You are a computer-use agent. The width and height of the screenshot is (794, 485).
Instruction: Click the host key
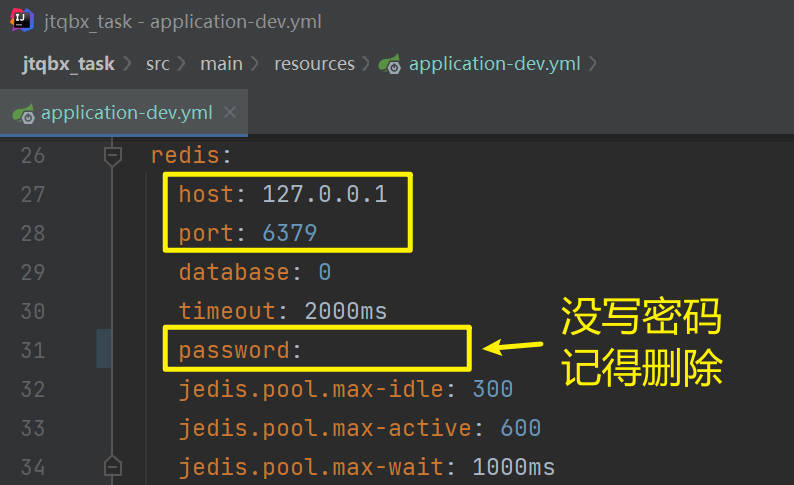(x=206, y=194)
